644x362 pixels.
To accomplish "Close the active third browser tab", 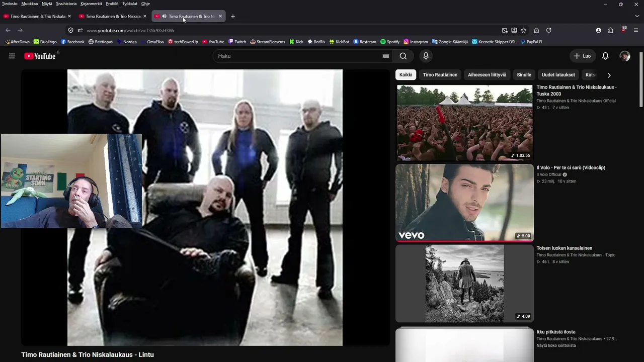I will click(x=220, y=16).
